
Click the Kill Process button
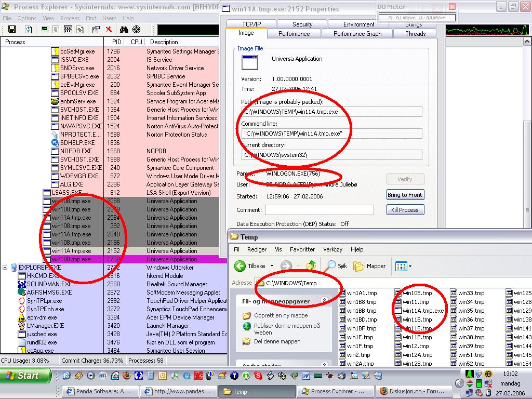pos(405,210)
